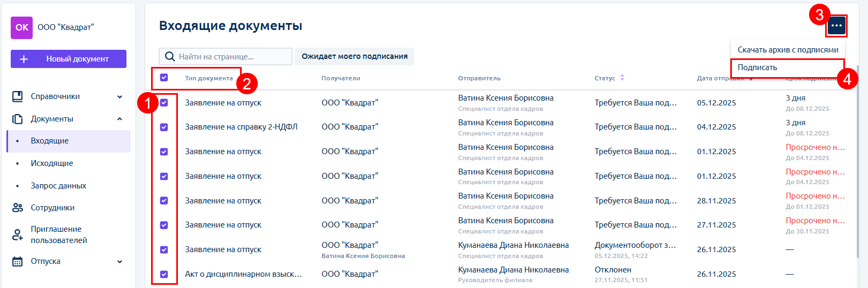
Task: Click the Приглашение пользователей icon
Action: click(18, 234)
